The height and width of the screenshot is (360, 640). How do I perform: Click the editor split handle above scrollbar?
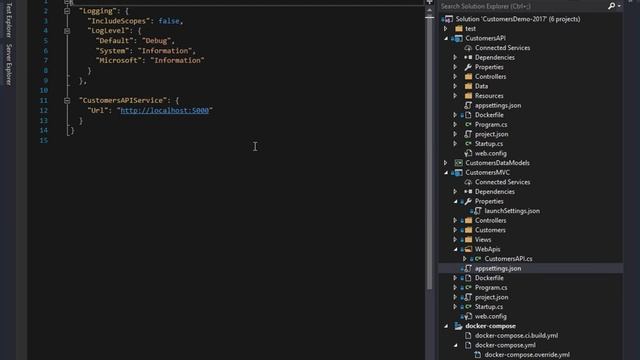click(x=429, y=2)
